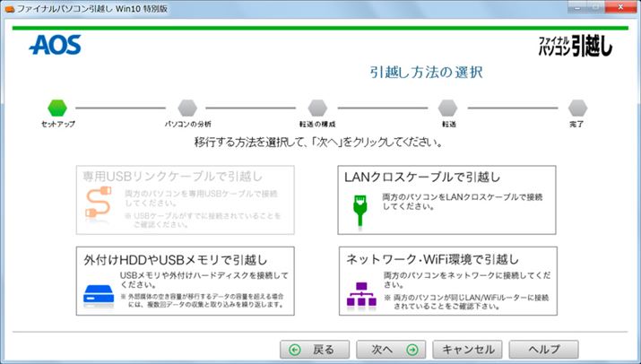Image resolution: width=641 pixels, height=364 pixels.
Task: Click the purple network topology icon
Action: (x=359, y=292)
